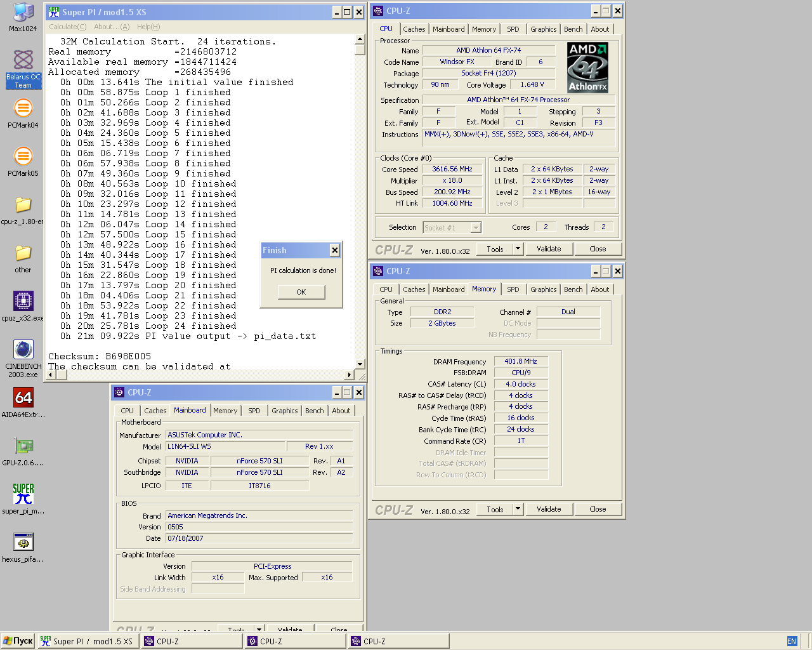This screenshot has height=650, width=812.
Task: Open Help menu in Super PI
Action: click(148, 27)
